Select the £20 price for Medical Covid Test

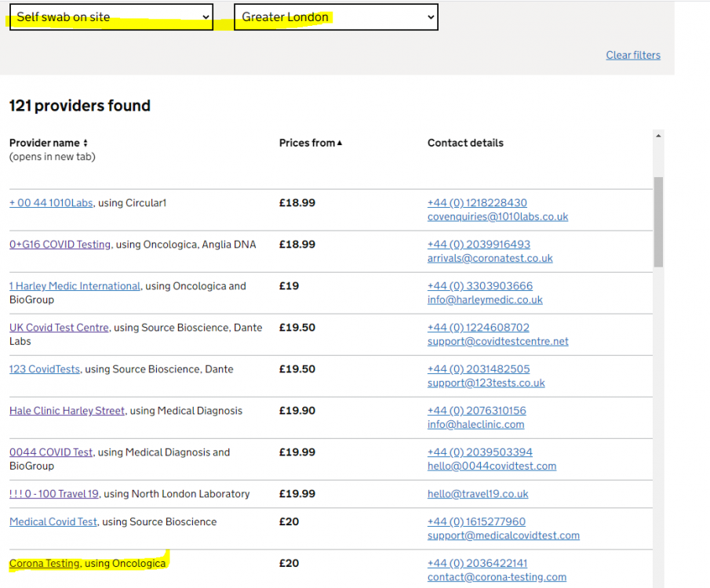pos(289,522)
